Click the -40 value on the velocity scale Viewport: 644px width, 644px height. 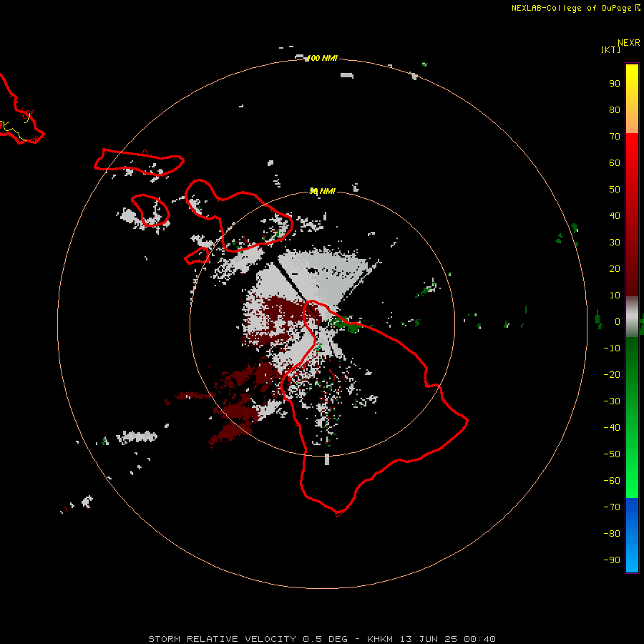coord(612,428)
